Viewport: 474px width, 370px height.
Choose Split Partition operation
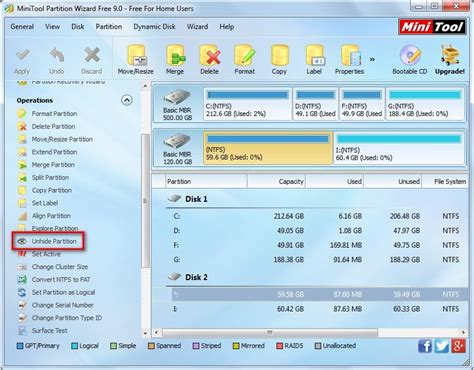(50, 178)
